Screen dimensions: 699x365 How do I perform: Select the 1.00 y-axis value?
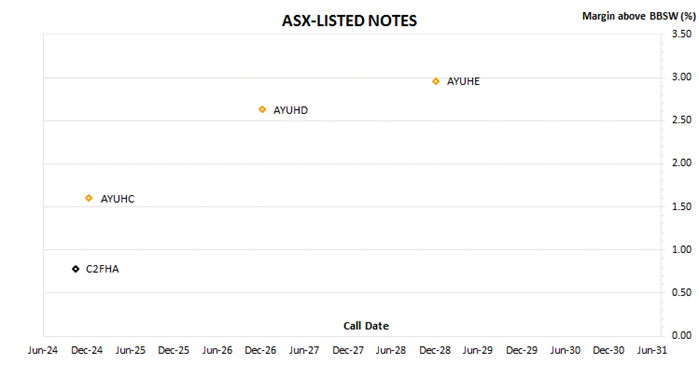coord(682,250)
